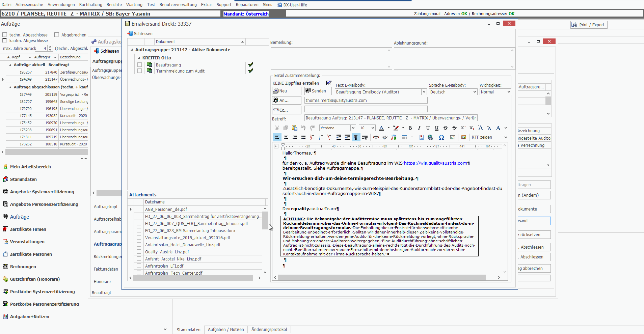644x334 pixels.
Task: Click the Copy icon in email editor toolbar
Action: click(286, 128)
